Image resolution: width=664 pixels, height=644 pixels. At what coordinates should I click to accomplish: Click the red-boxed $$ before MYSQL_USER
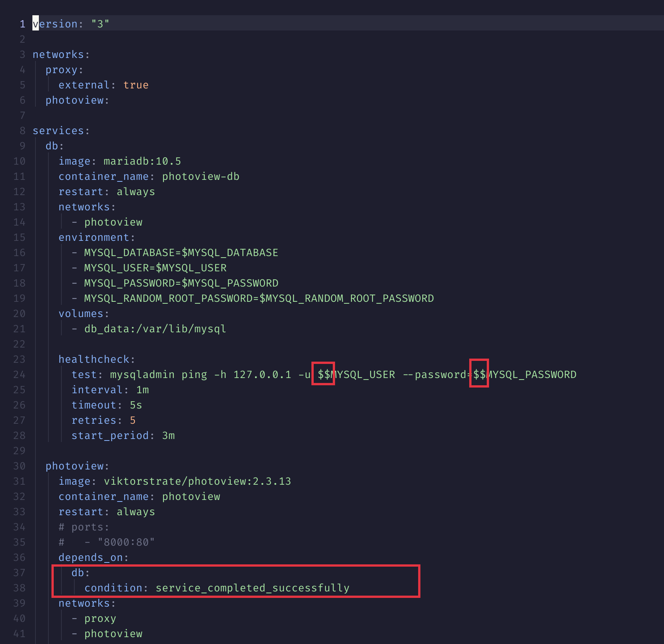point(323,374)
